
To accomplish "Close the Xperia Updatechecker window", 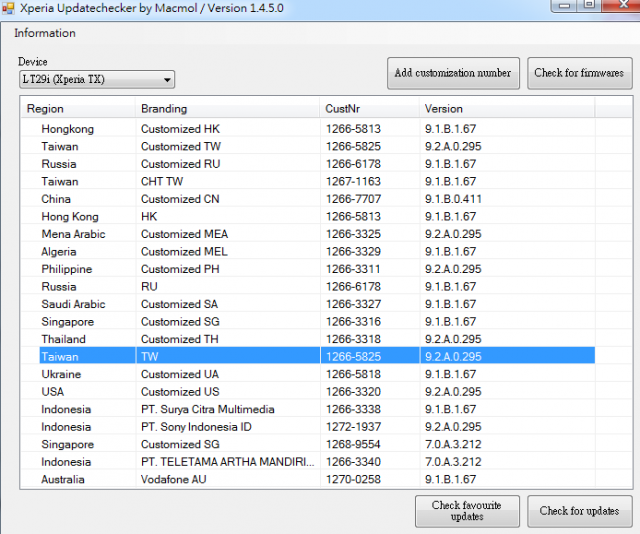I will pos(621,5).
